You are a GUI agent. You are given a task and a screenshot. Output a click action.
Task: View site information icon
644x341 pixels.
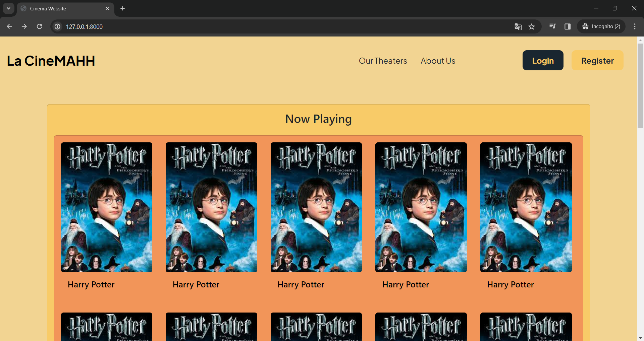click(58, 26)
